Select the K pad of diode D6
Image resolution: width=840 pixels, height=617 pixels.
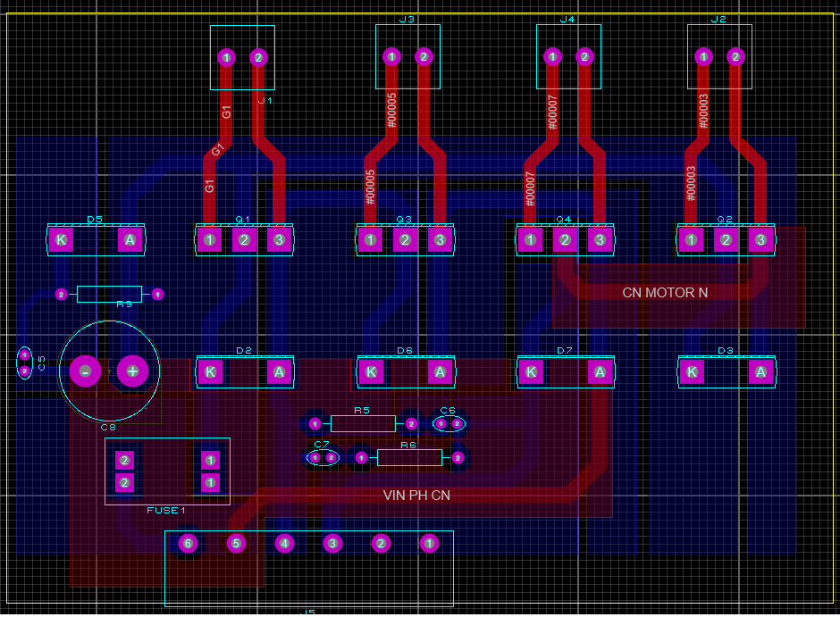click(371, 372)
